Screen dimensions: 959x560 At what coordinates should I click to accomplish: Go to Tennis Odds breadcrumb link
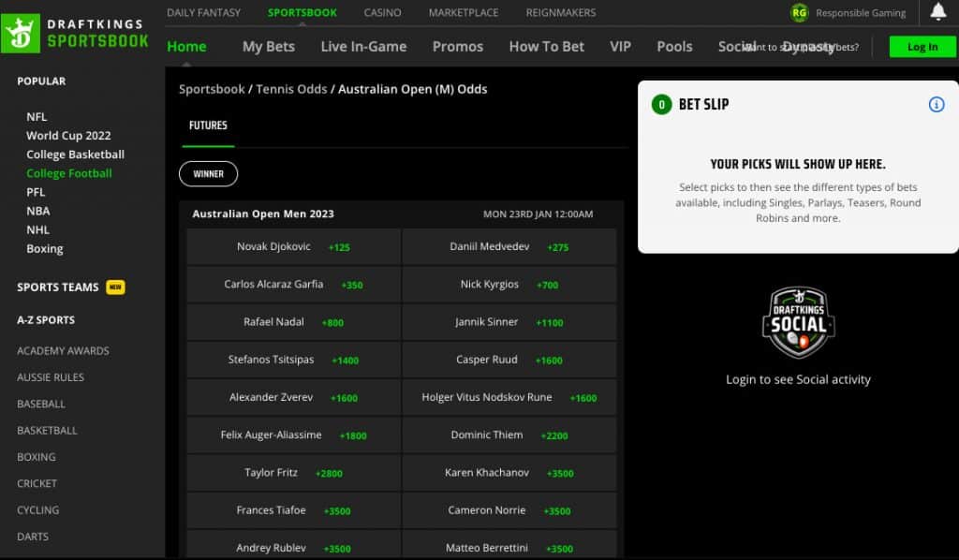292,89
